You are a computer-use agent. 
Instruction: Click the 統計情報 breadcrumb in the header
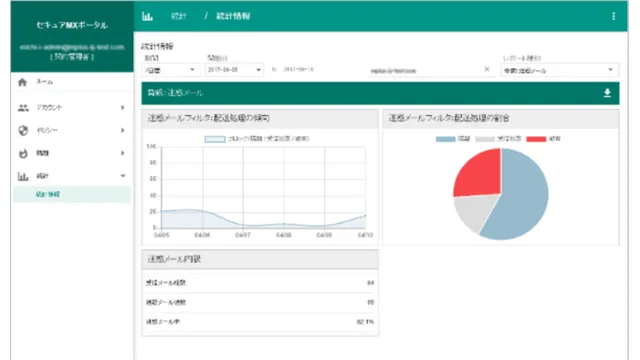(x=233, y=16)
